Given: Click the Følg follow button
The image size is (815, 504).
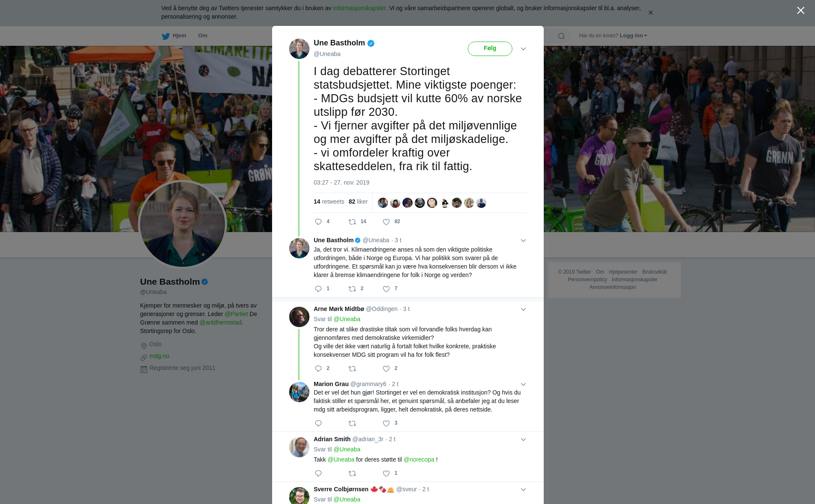Looking at the screenshot, I should [x=490, y=48].
